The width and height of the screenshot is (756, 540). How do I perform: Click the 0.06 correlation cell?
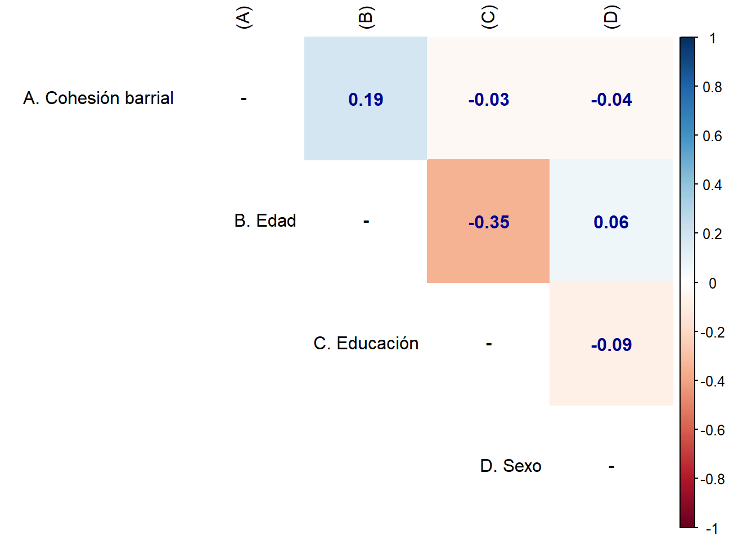(x=611, y=222)
